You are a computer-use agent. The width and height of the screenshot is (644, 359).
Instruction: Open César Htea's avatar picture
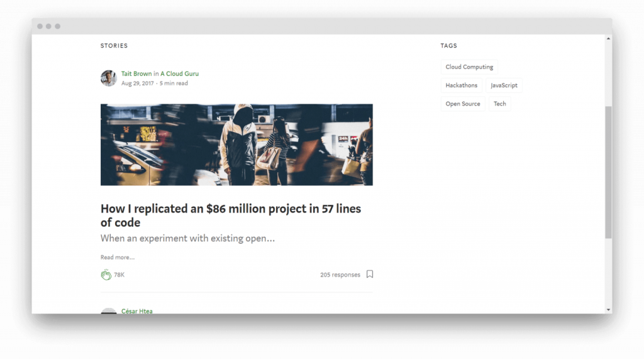click(x=109, y=311)
